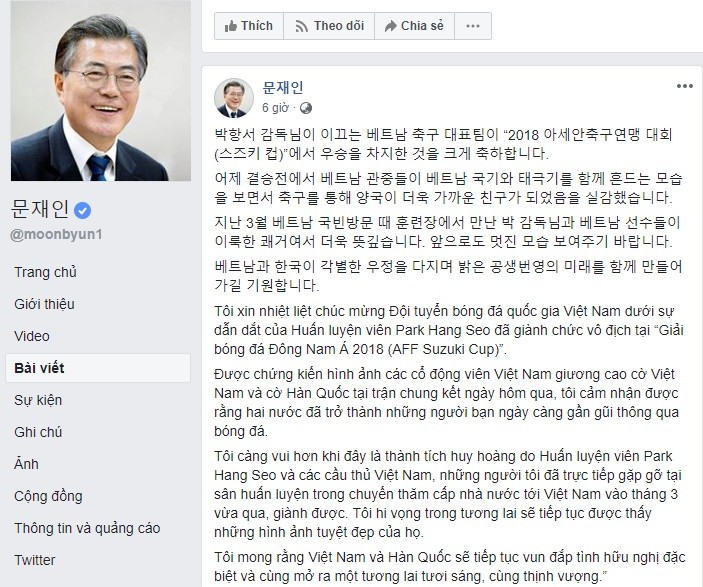The width and height of the screenshot is (703, 587).
Task: Open the Twitter sidebar link
Action: (x=35, y=560)
